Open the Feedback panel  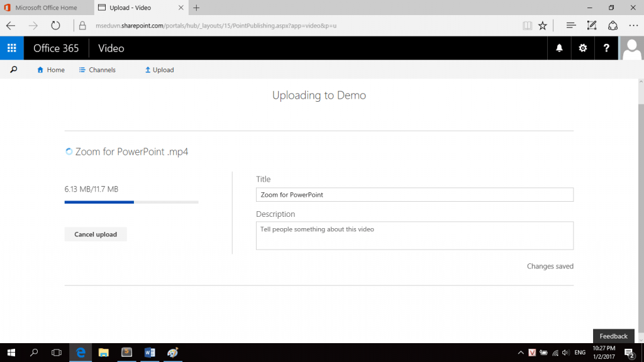614,336
